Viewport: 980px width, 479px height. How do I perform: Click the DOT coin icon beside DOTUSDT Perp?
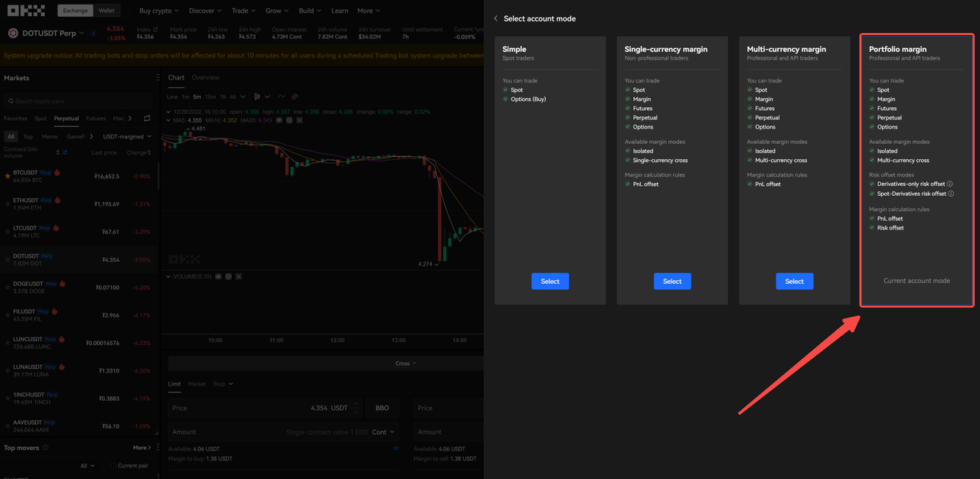click(12, 34)
